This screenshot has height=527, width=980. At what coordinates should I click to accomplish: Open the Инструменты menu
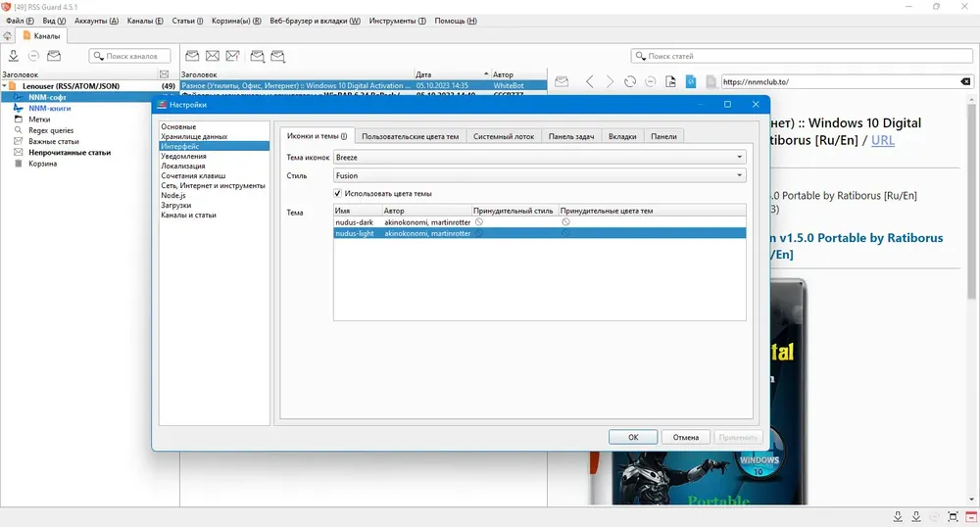tap(397, 21)
